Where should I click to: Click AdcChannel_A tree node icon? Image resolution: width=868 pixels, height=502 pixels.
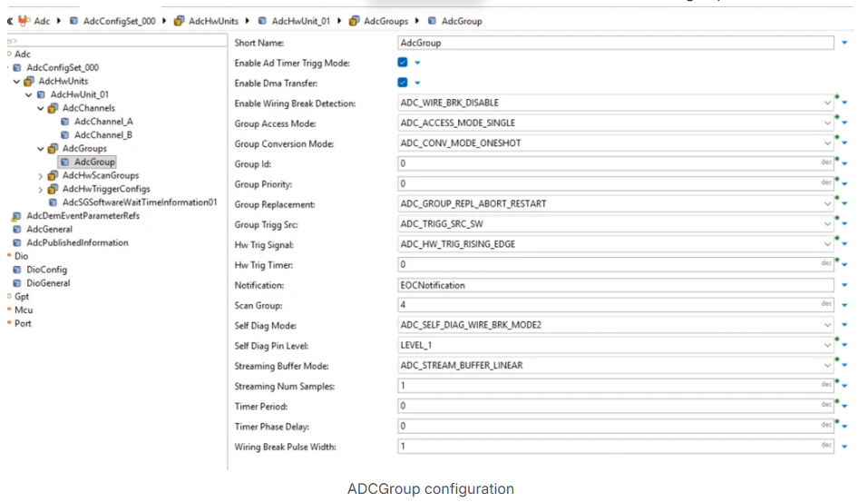64,122
